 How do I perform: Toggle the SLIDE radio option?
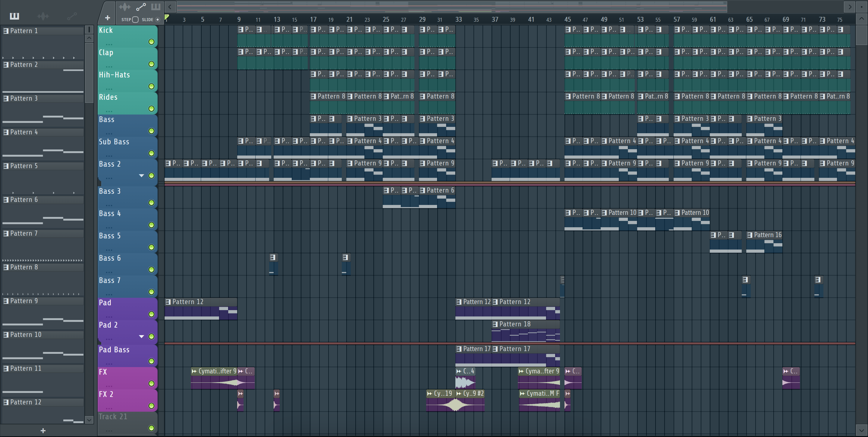pyautogui.click(x=157, y=20)
